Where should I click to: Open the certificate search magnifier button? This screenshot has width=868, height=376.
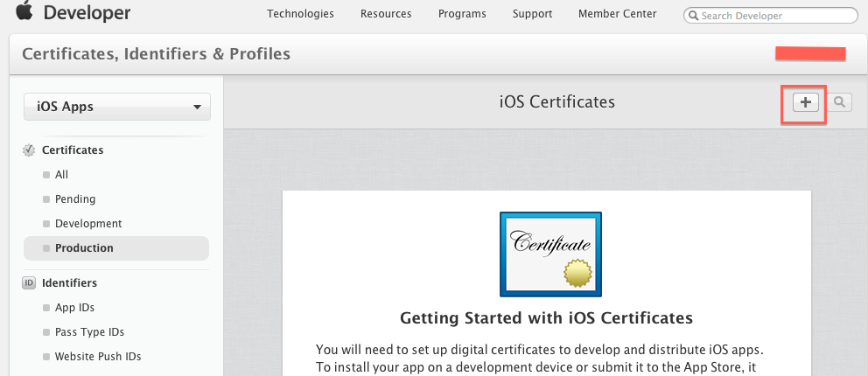(839, 102)
